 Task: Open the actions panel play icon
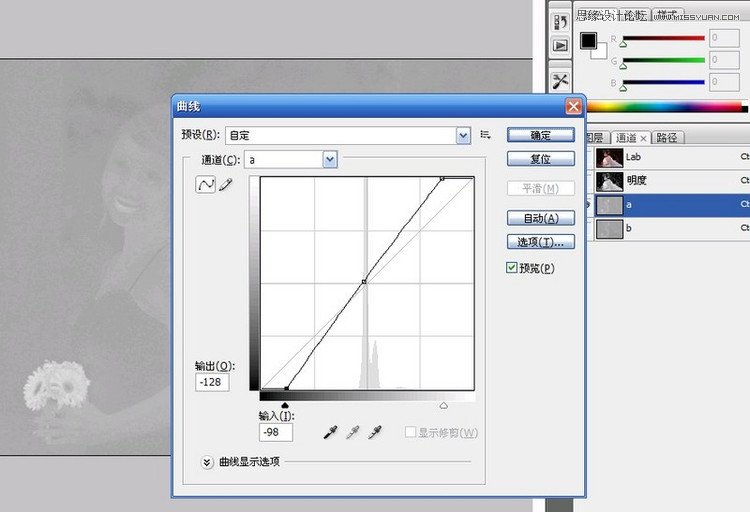(560, 45)
